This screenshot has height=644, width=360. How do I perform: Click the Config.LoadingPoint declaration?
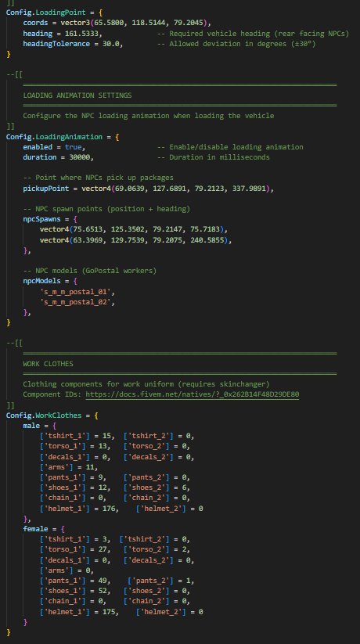pos(52,13)
